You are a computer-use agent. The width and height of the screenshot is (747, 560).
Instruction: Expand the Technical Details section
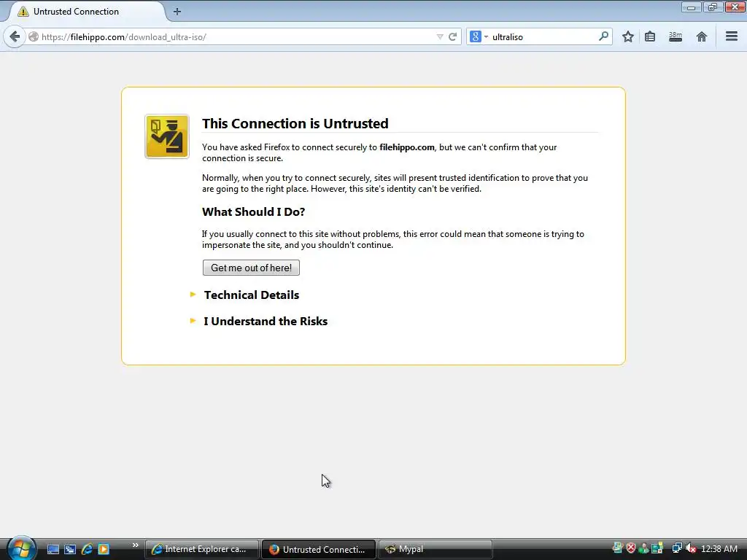(x=251, y=295)
